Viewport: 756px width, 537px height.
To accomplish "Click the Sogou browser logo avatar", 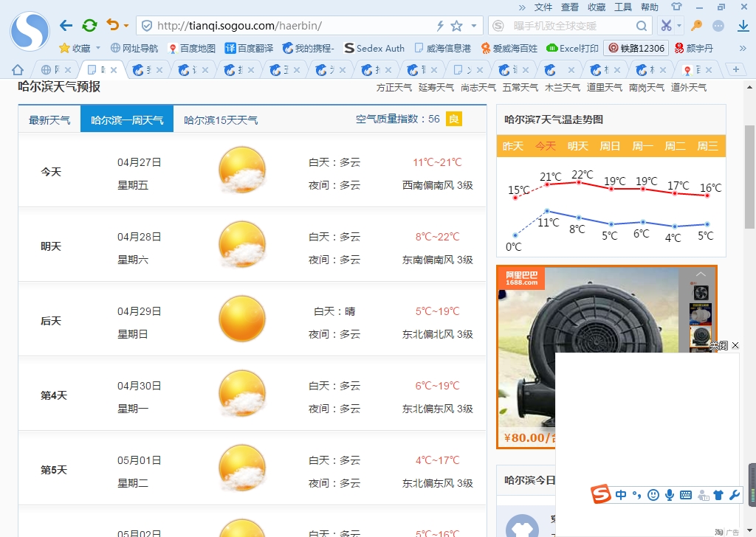I will 30,31.
